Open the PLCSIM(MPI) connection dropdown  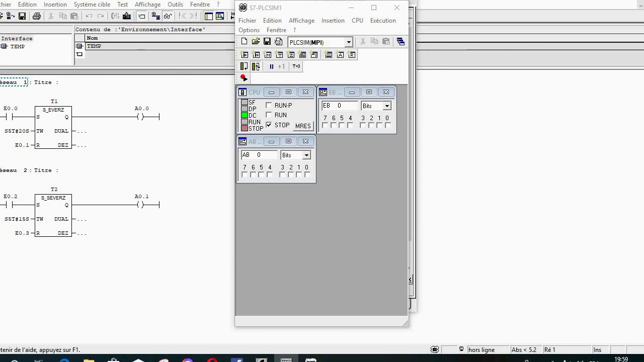[x=349, y=42]
